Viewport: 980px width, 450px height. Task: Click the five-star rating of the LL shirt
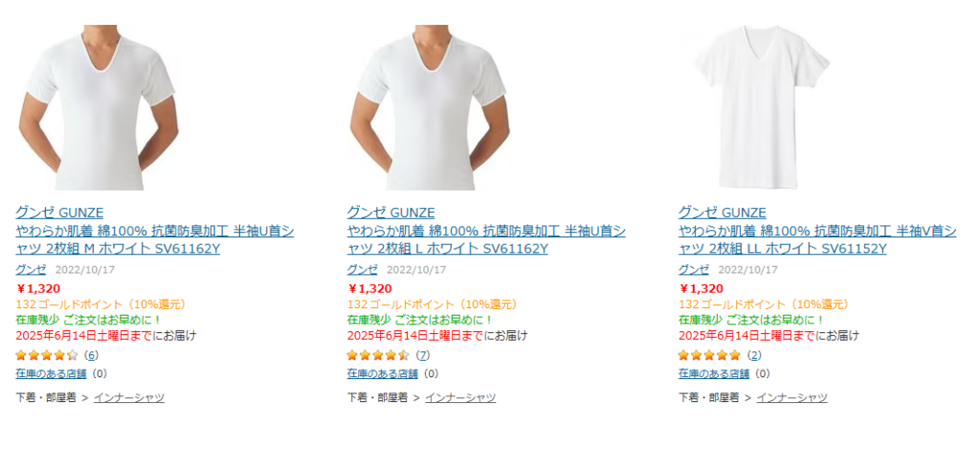(x=709, y=355)
